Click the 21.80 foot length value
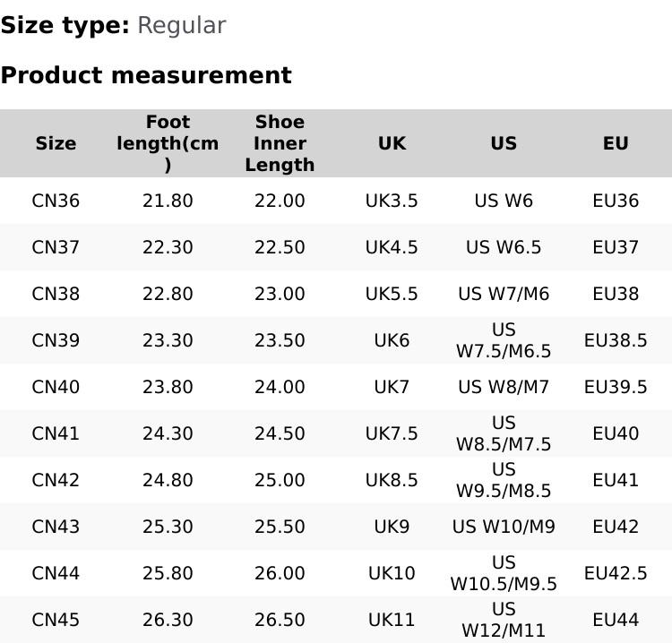Image resolution: width=672 pixels, height=643 pixels. 168,201
